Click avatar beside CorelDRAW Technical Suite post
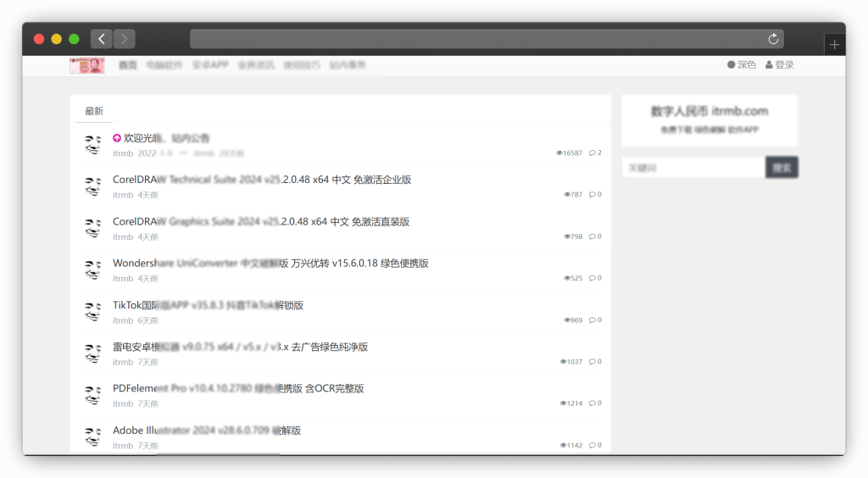 tap(93, 186)
